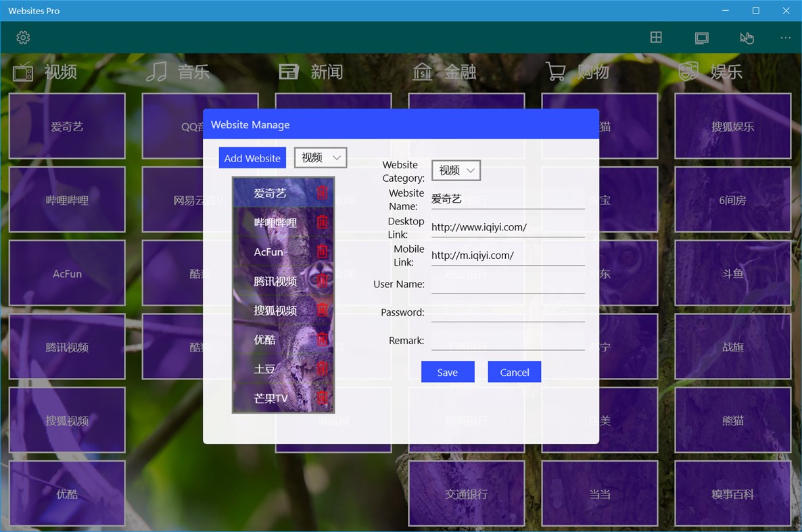
Task: Close the Websites Pro window
Action: click(x=786, y=10)
